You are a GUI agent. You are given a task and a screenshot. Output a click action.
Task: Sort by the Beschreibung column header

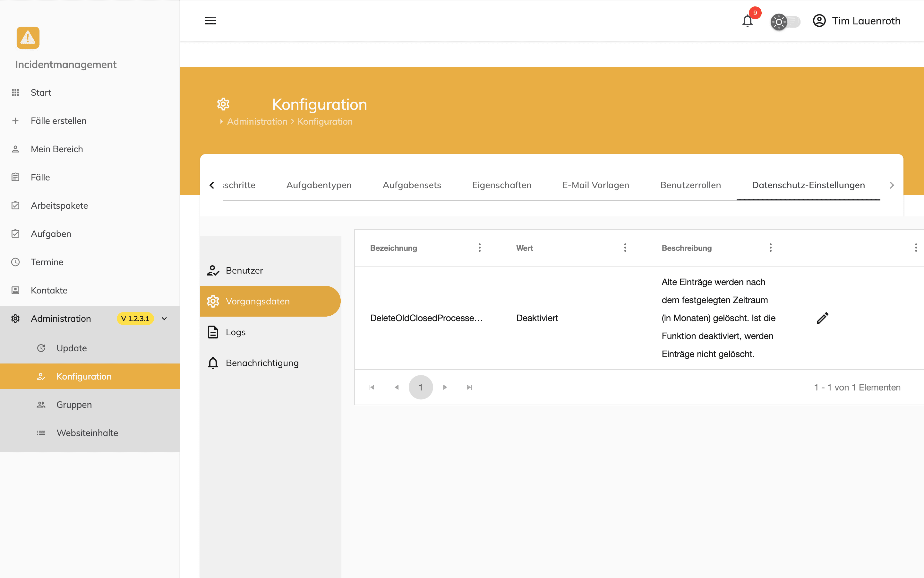(x=687, y=248)
